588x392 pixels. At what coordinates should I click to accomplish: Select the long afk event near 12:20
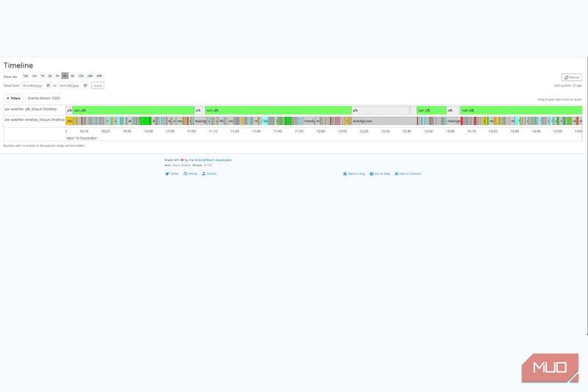tap(380, 110)
